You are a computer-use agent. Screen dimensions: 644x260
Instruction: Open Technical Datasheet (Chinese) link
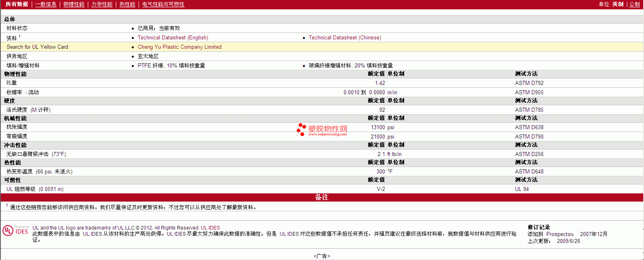[x=345, y=37]
